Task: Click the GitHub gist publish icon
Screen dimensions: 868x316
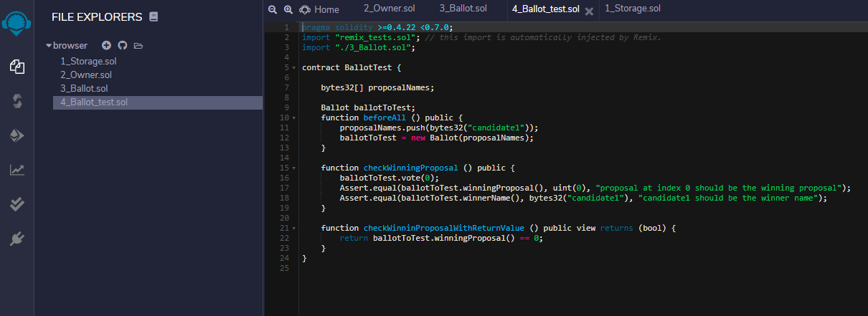Action: (122, 45)
